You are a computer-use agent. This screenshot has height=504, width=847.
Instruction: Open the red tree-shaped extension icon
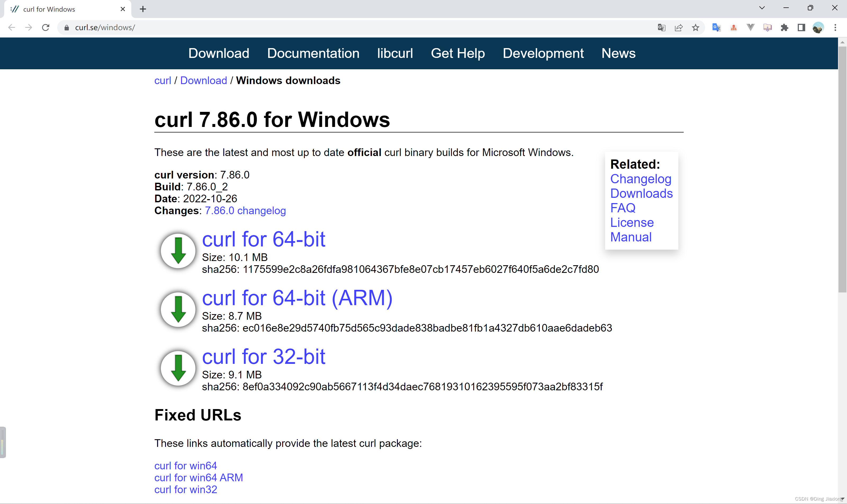click(733, 28)
